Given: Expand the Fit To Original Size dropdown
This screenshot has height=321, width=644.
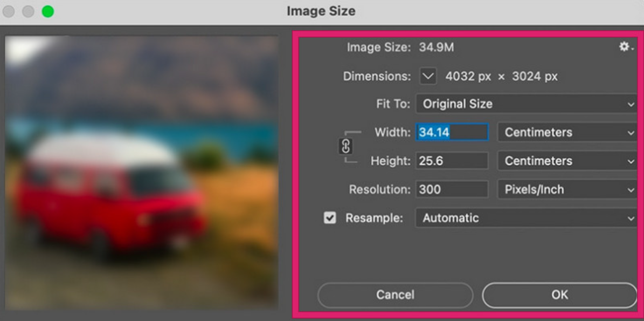Looking at the screenshot, I should pos(526,104).
